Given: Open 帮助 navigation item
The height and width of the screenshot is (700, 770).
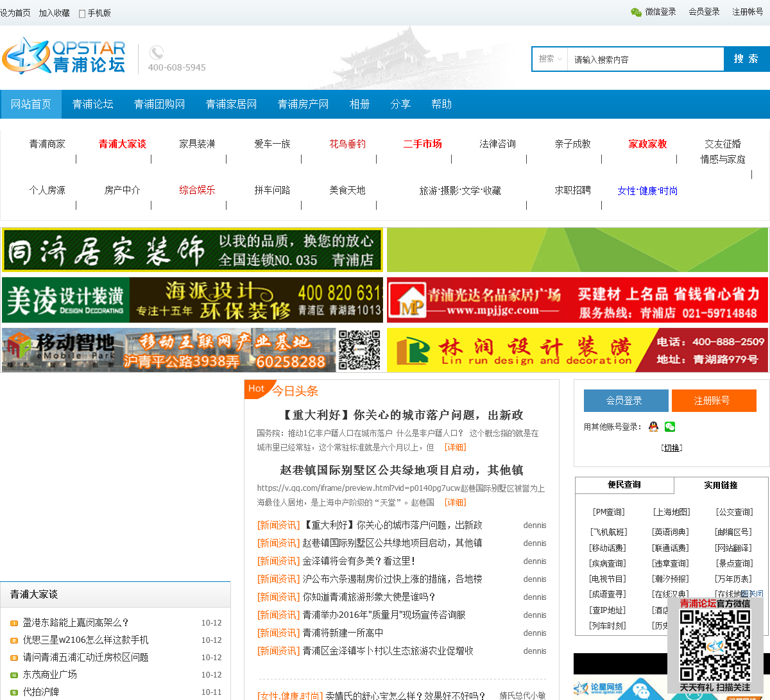Looking at the screenshot, I should (442, 104).
